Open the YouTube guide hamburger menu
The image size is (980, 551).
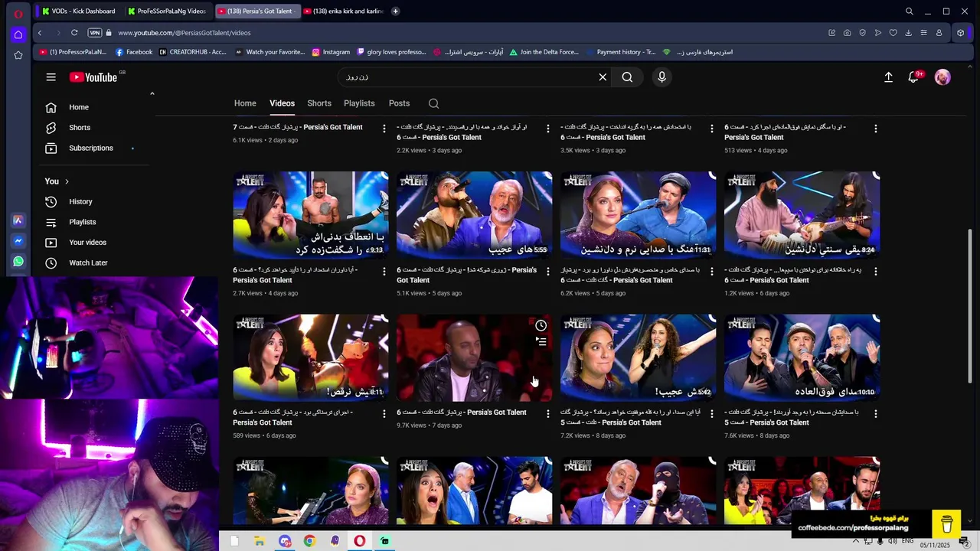click(x=51, y=77)
